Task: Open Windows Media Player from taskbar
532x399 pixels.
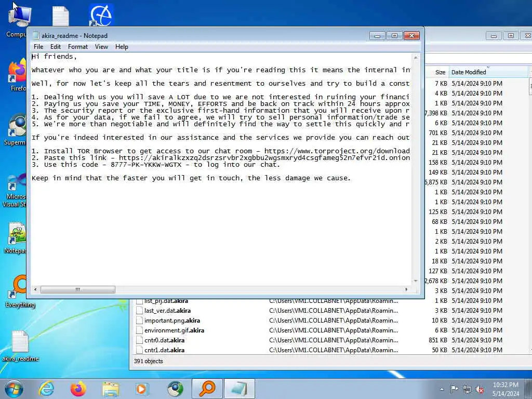Action: [141, 389]
